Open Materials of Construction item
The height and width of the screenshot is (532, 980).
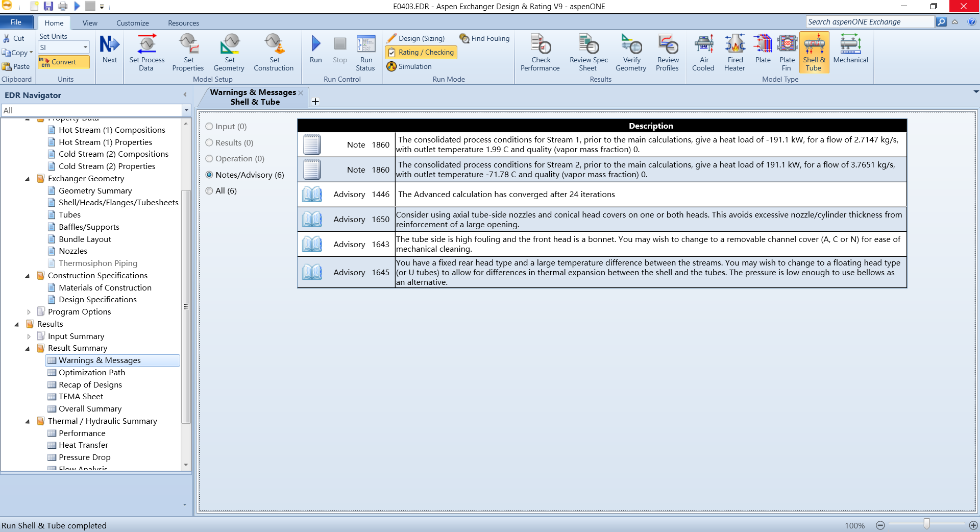(x=105, y=288)
